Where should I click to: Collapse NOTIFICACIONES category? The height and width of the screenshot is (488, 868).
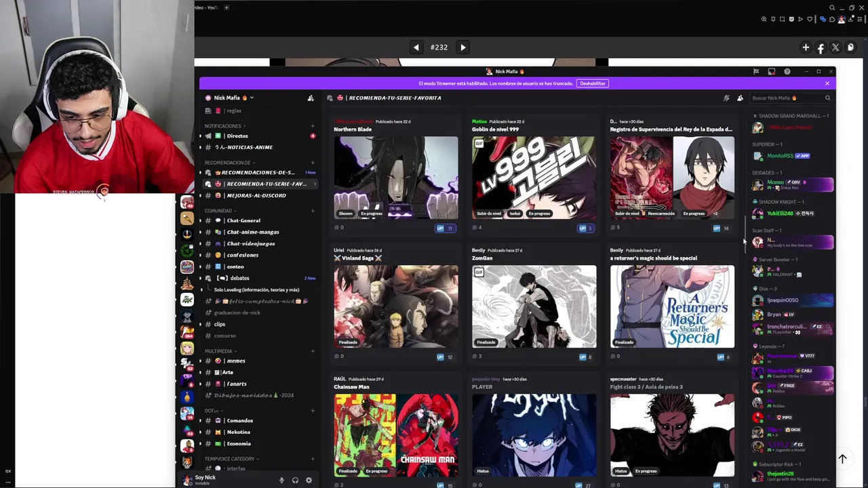(x=224, y=126)
